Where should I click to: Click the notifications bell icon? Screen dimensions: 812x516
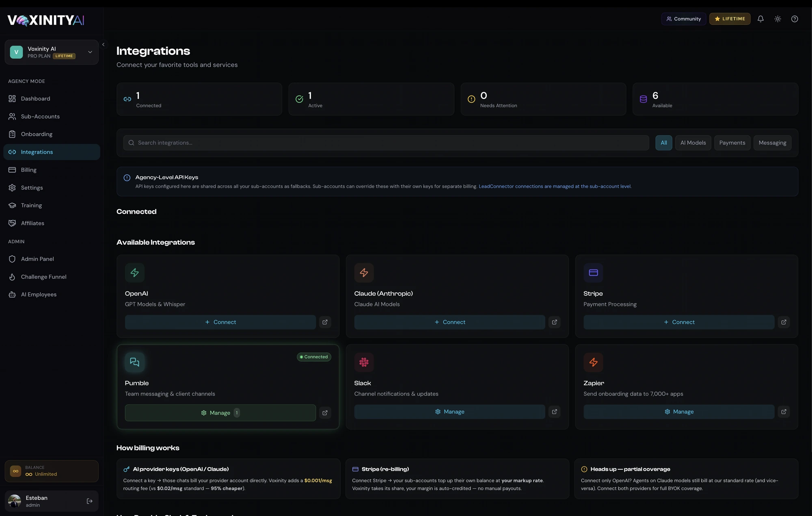(760, 19)
